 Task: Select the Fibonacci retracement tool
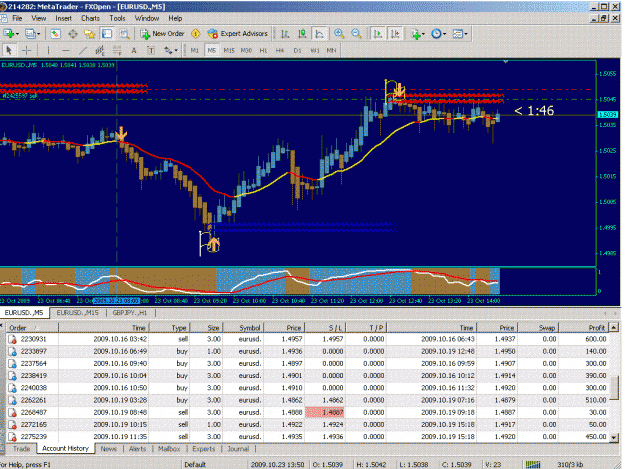tap(117, 50)
